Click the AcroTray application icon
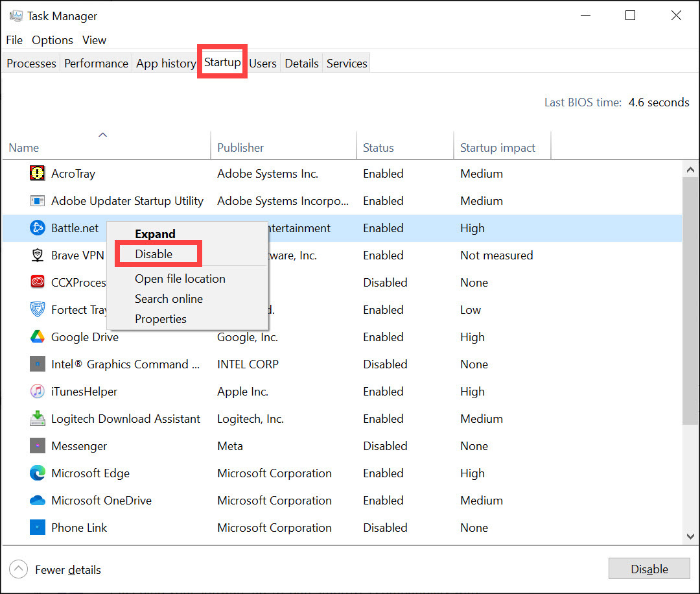The height and width of the screenshot is (594, 700). [37, 173]
